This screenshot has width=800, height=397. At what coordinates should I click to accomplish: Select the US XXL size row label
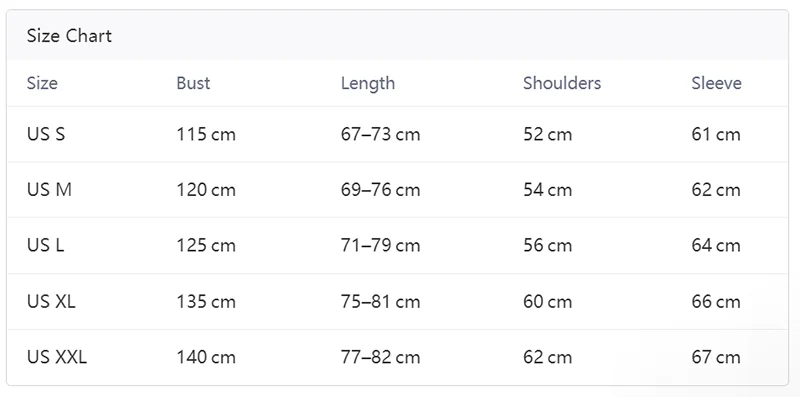(57, 357)
